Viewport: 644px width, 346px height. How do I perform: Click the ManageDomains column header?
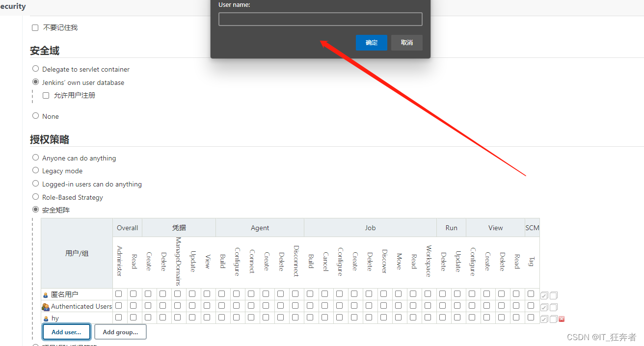click(x=178, y=262)
